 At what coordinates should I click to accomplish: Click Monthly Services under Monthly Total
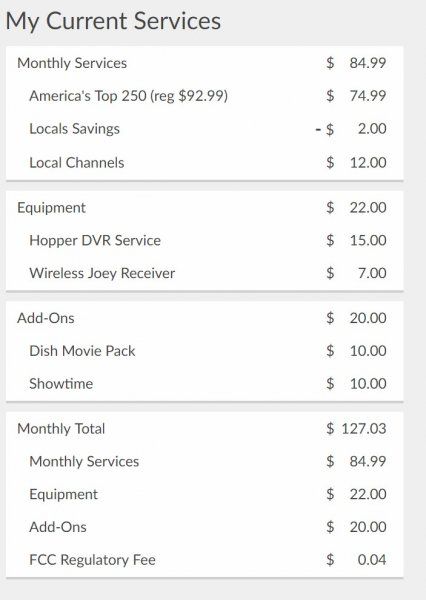coord(204,461)
